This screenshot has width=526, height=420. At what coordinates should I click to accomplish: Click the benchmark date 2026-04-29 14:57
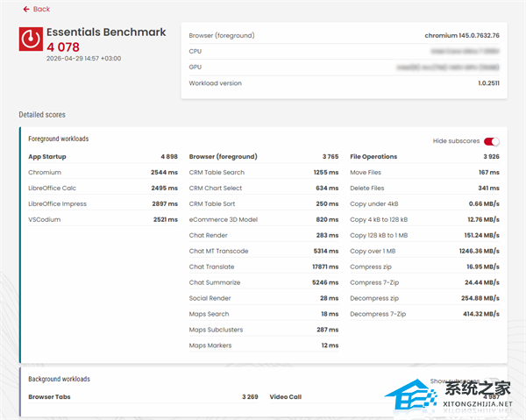click(x=83, y=59)
